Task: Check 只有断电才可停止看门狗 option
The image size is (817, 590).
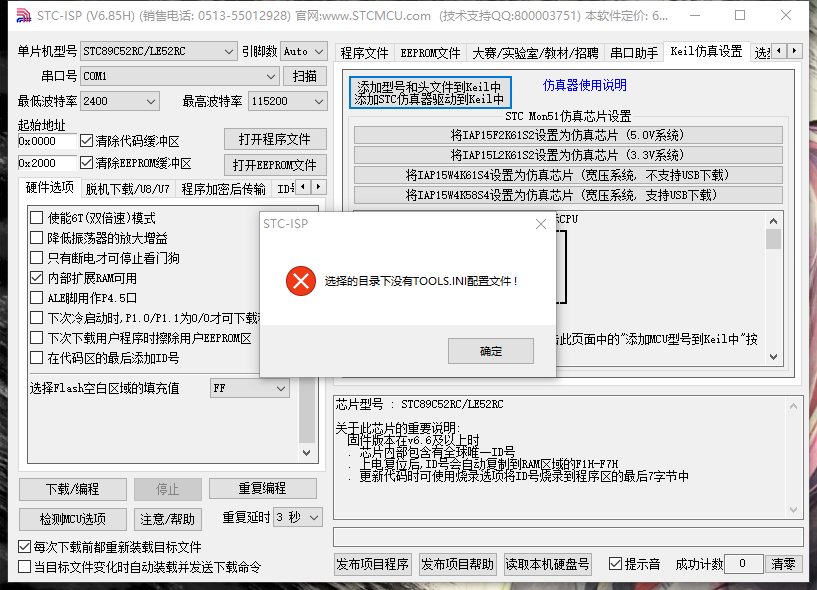Action: (36, 258)
